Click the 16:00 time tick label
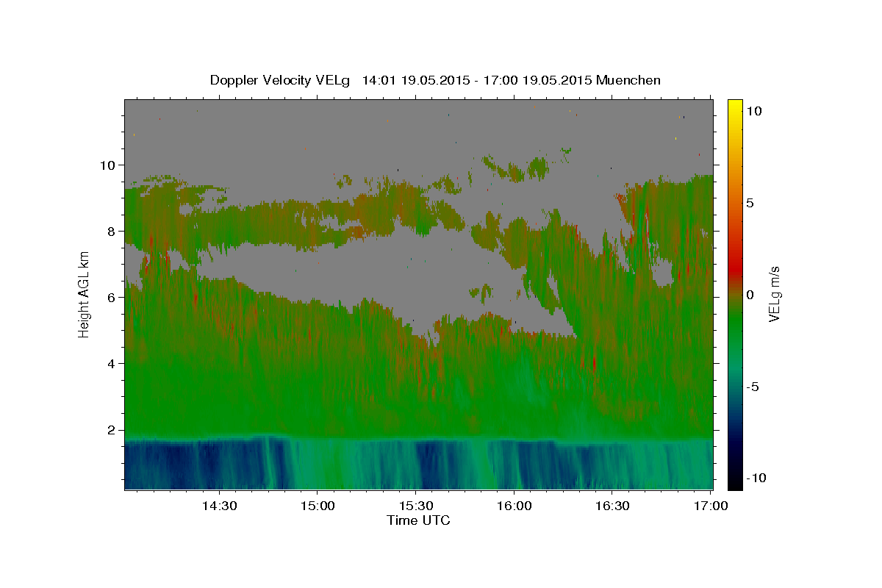Viewport: 882px width, 588px height. click(x=514, y=506)
